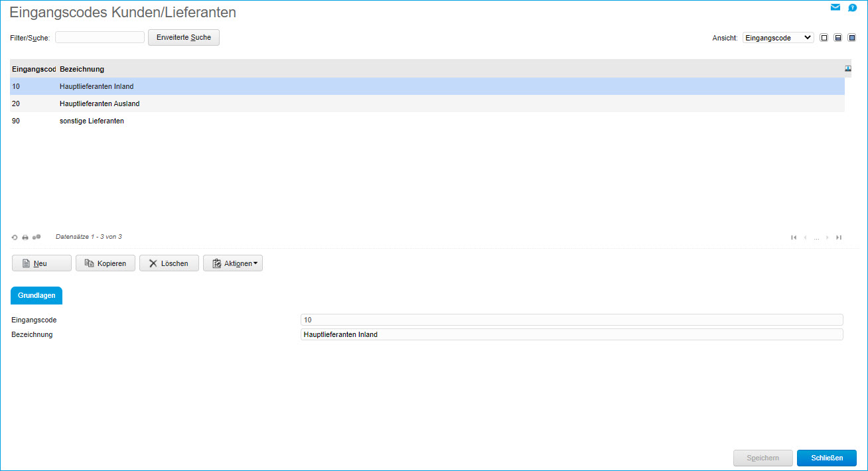Open column settings icon in table header
The height and width of the screenshot is (471, 868).
(x=848, y=68)
